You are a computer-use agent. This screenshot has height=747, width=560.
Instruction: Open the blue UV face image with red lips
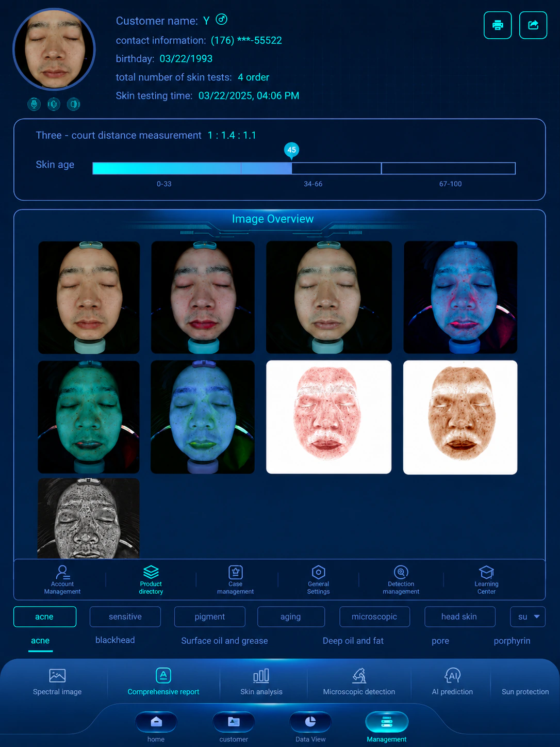(x=460, y=298)
